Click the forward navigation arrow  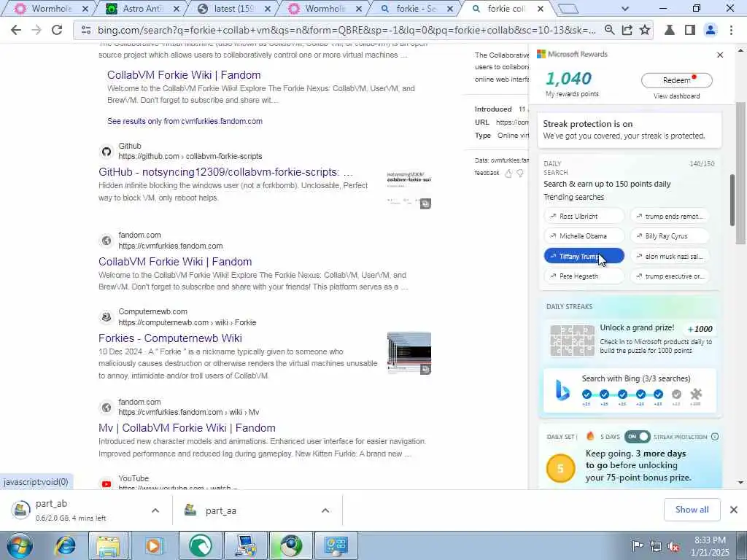(36, 30)
